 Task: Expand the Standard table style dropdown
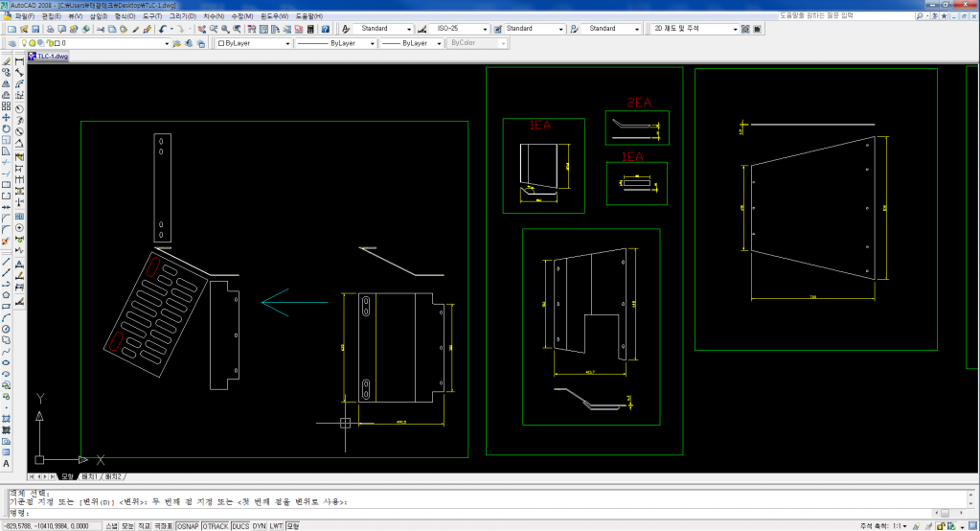click(560, 29)
